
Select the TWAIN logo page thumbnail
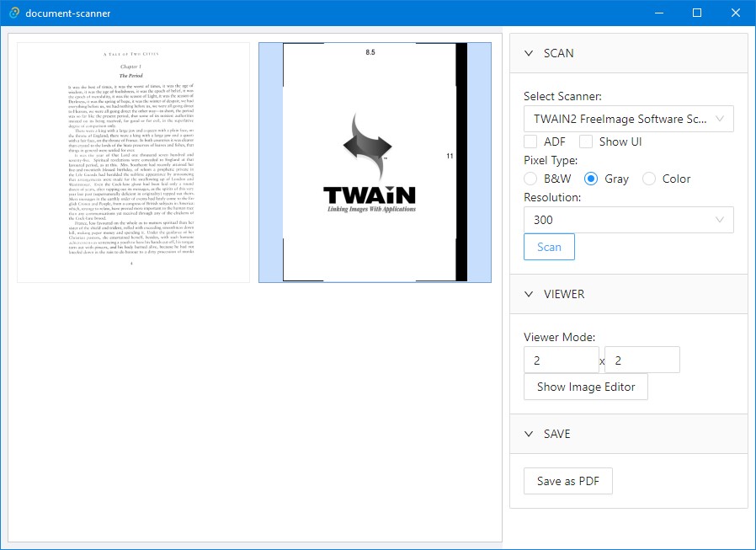click(x=375, y=162)
